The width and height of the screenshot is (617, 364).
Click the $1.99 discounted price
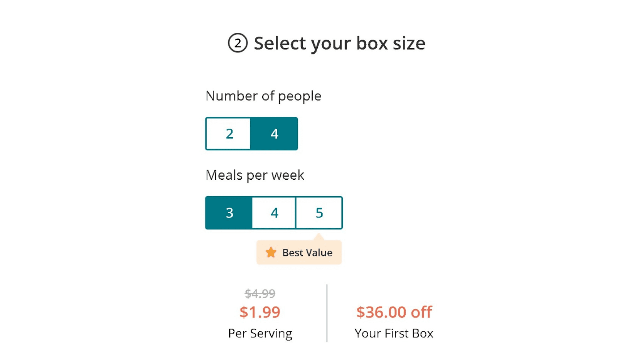click(260, 312)
